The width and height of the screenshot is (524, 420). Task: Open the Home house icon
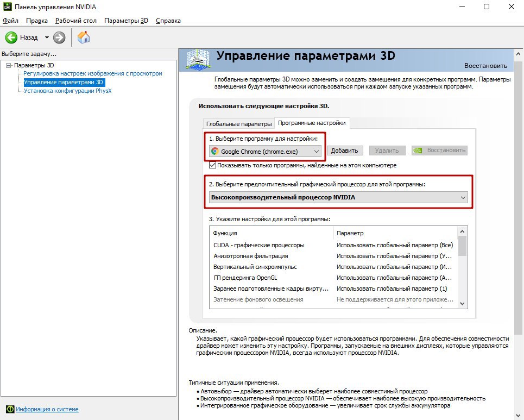84,37
